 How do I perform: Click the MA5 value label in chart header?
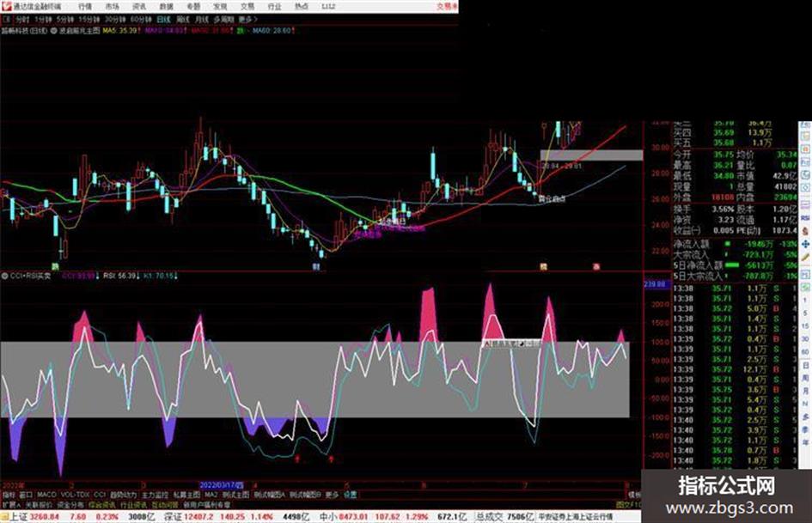point(120,31)
